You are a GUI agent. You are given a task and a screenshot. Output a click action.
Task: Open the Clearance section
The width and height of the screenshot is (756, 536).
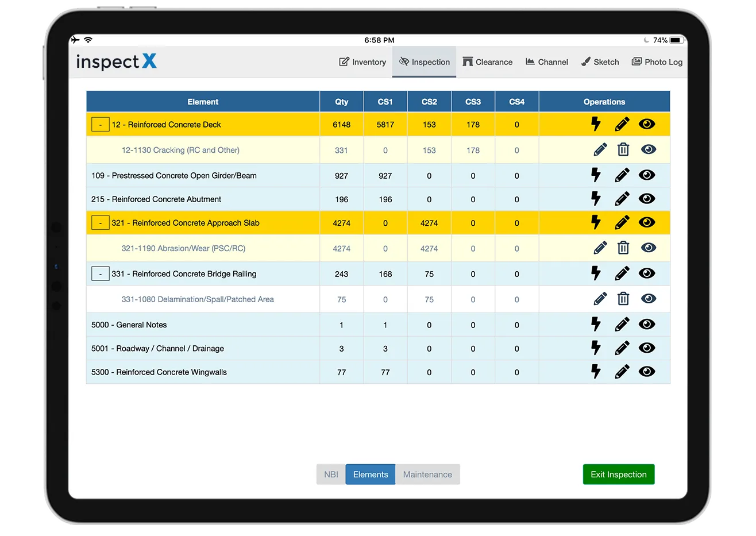[x=488, y=61]
